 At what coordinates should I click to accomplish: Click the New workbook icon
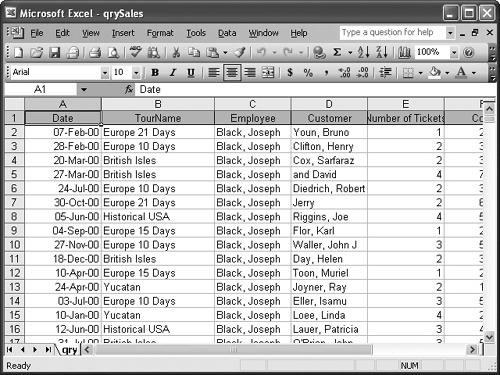(x=19, y=52)
